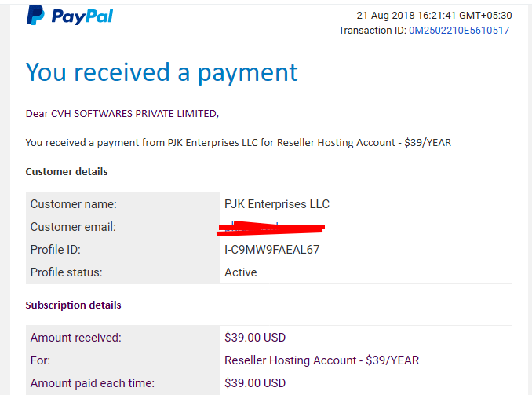This screenshot has width=532, height=395.
Task: Click customer name PJK Enterprises LLC value
Action: tap(277, 204)
